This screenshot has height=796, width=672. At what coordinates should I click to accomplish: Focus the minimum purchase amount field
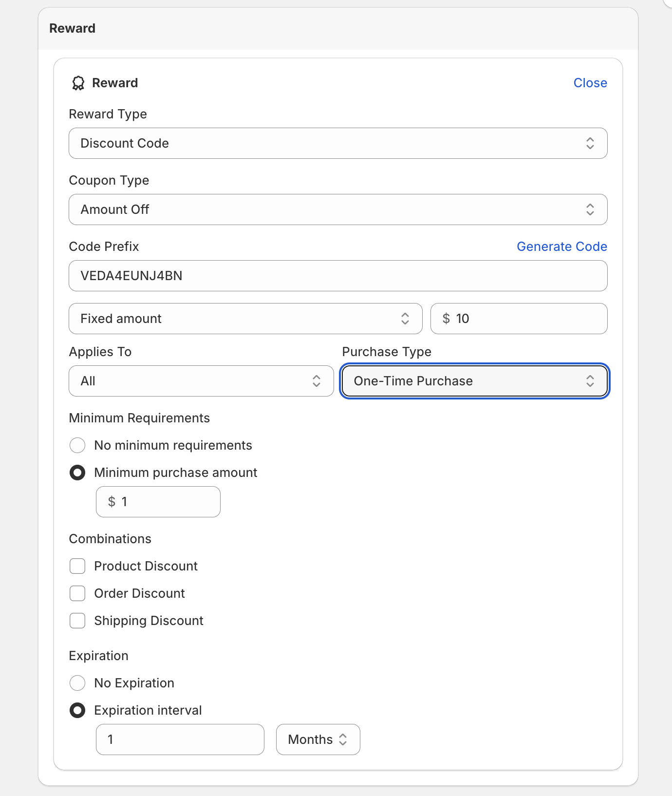[166, 502]
